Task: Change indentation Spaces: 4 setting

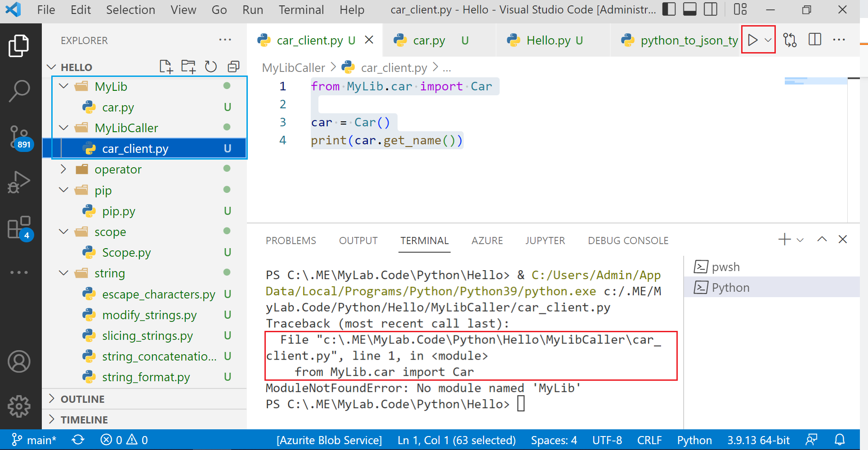Action: click(554, 440)
